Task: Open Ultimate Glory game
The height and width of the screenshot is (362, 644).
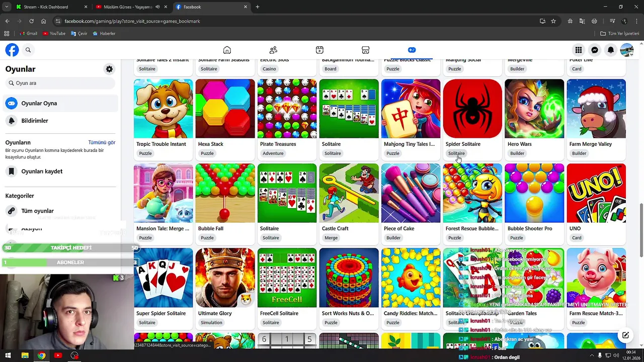Action: pos(225,278)
